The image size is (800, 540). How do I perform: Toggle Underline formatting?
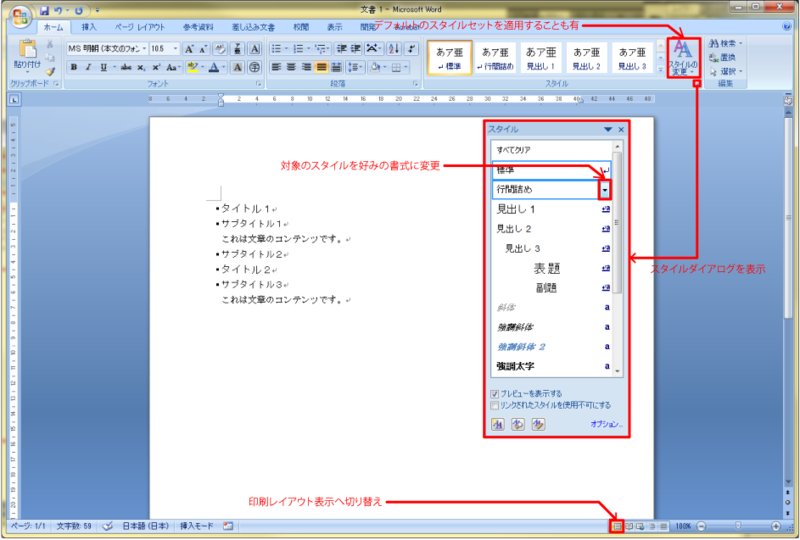pos(104,67)
